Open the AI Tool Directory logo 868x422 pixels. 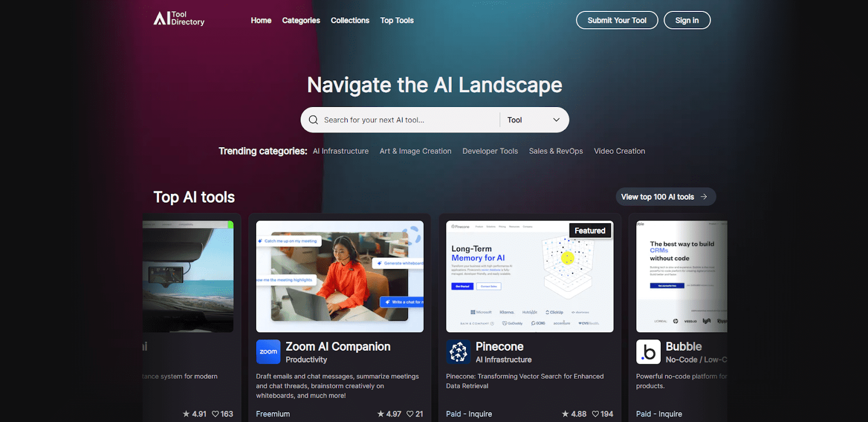179,18
